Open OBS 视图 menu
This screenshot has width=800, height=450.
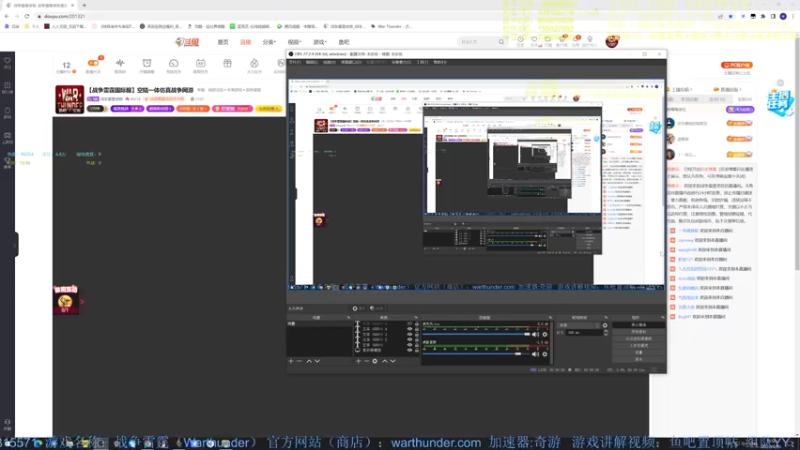tap(329, 62)
